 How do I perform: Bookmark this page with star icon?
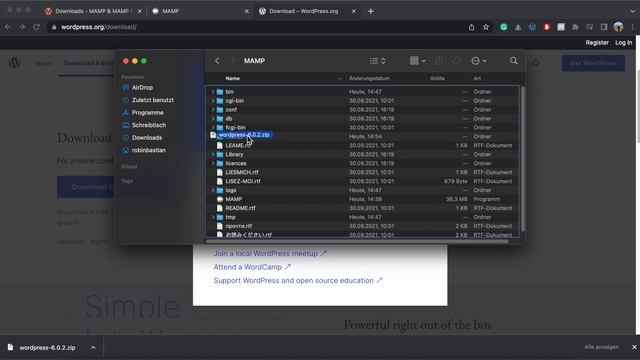pyautogui.click(x=486, y=27)
